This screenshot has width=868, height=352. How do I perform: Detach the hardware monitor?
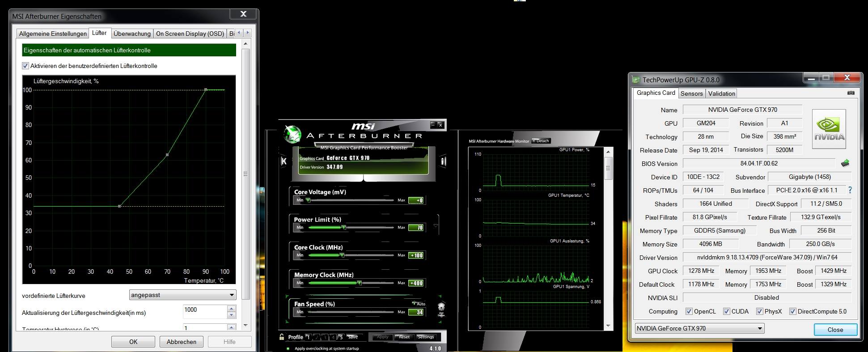click(x=541, y=141)
